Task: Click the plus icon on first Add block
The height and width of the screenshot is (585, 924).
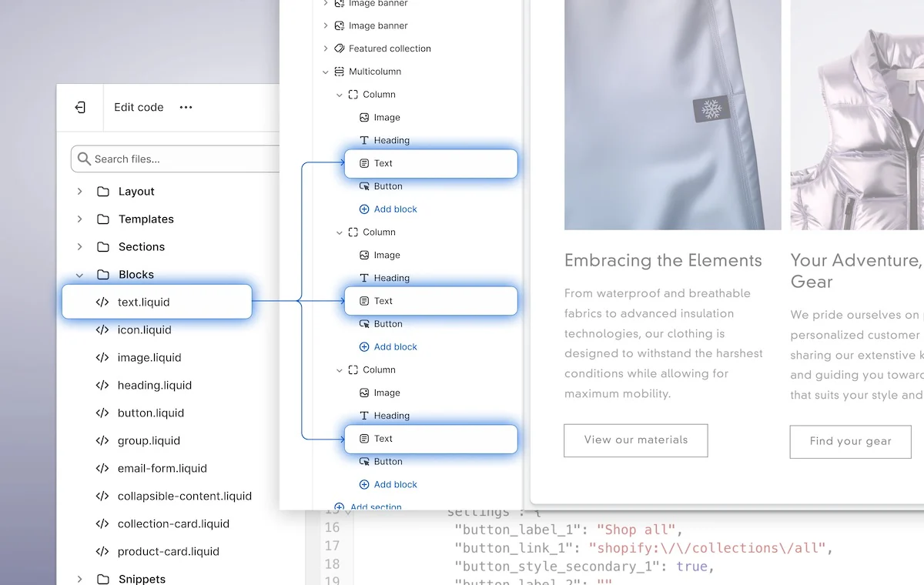Action: pos(364,209)
